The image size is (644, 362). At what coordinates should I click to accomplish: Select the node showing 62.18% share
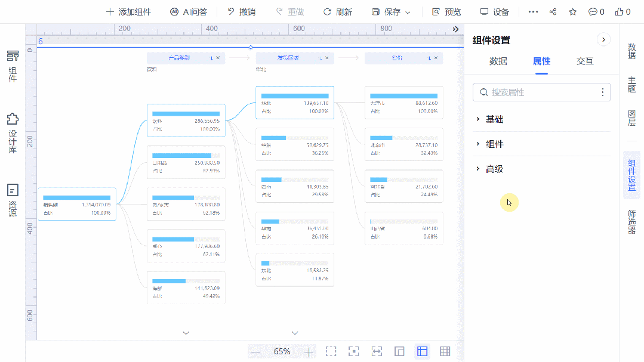pos(186,204)
